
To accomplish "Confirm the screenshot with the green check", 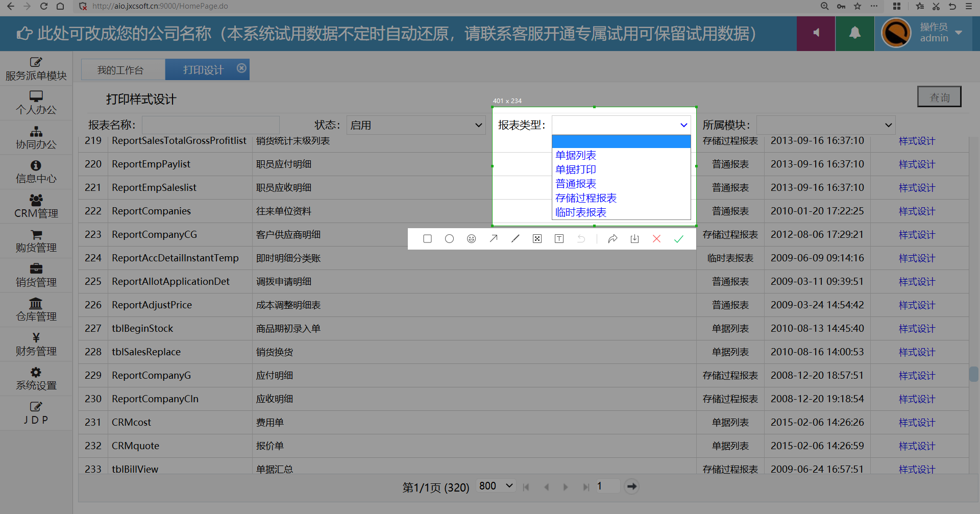I will pos(678,239).
